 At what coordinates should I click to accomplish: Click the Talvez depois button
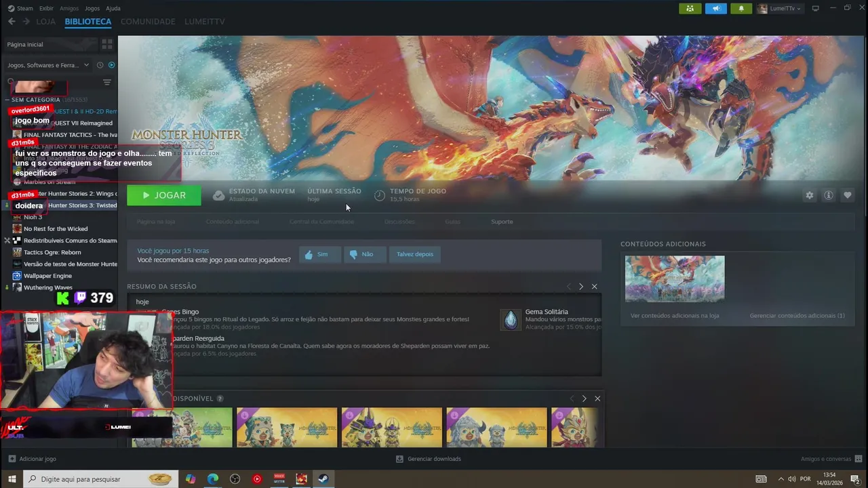pos(414,254)
